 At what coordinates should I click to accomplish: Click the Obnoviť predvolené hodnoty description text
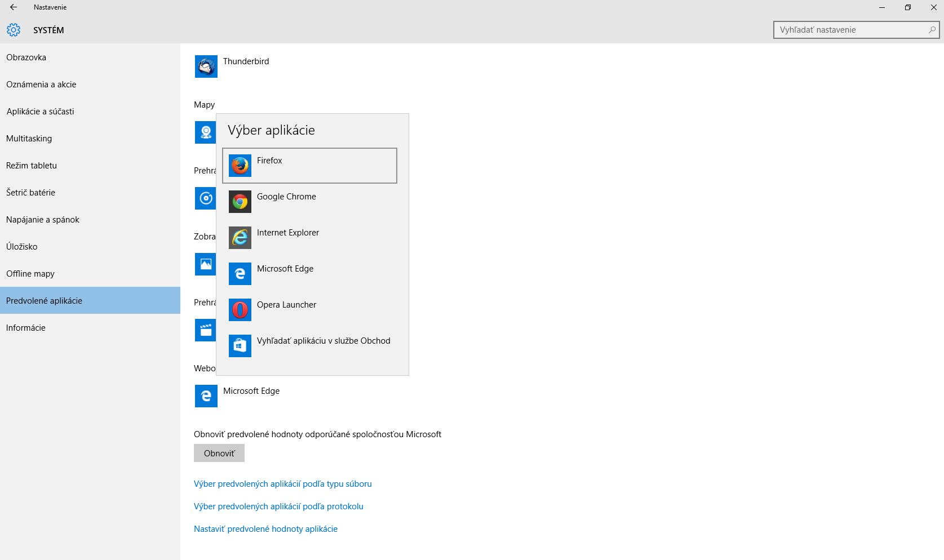click(x=317, y=434)
